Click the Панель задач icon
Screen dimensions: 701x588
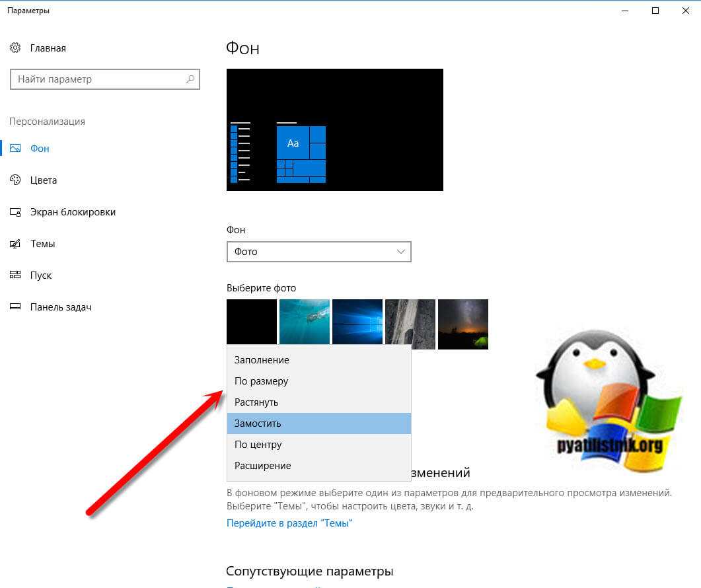15,307
